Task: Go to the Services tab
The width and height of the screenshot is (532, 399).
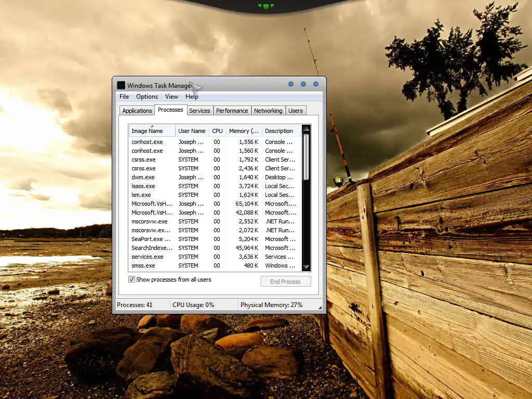Action: pyautogui.click(x=199, y=111)
